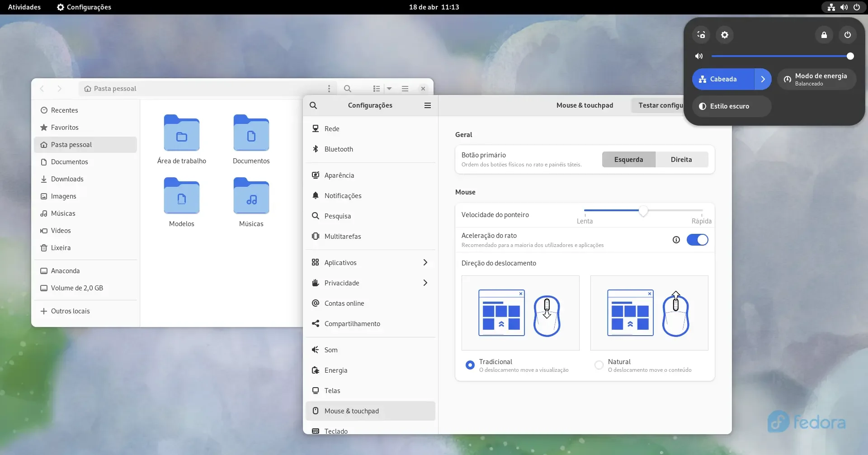The width and height of the screenshot is (868, 455).
Task: Go forward in Files navigation
Action: (59, 89)
